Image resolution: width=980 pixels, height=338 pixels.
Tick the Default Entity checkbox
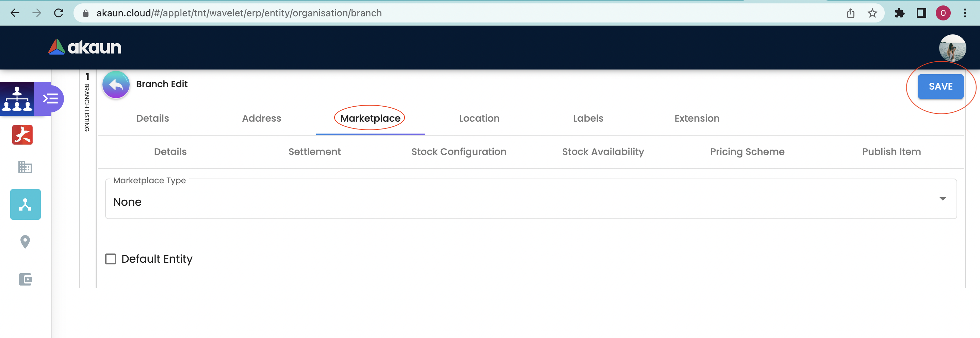(110, 259)
